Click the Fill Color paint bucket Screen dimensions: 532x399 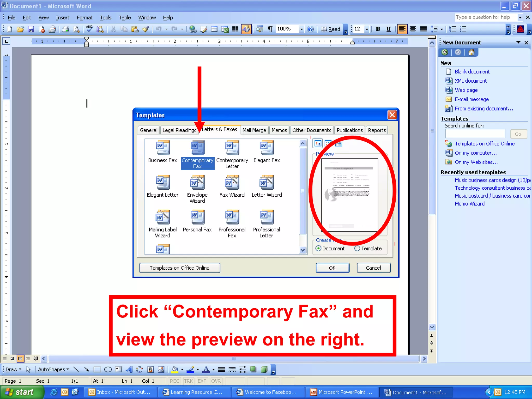pos(175,369)
